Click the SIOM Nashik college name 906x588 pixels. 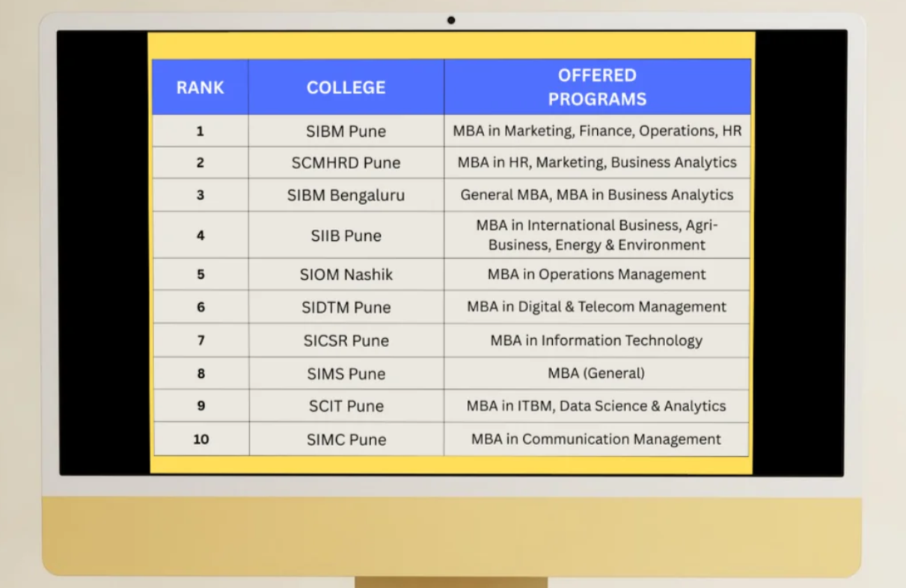pyautogui.click(x=346, y=275)
